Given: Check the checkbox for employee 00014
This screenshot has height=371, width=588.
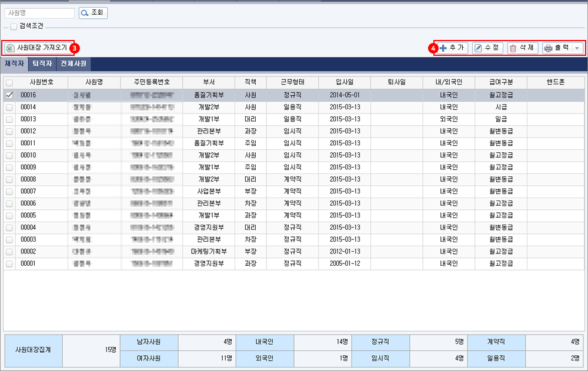Looking at the screenshot, I should (9, 107).
